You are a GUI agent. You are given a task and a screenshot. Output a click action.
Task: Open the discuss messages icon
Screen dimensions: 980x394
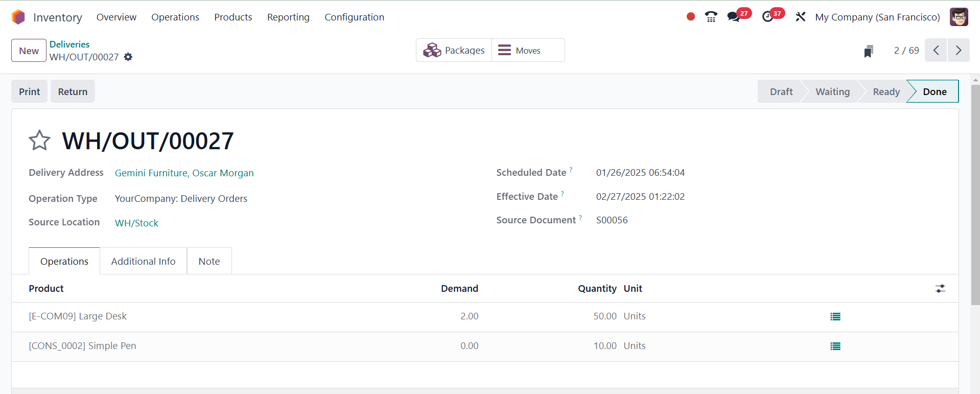(x=734, y=17)
